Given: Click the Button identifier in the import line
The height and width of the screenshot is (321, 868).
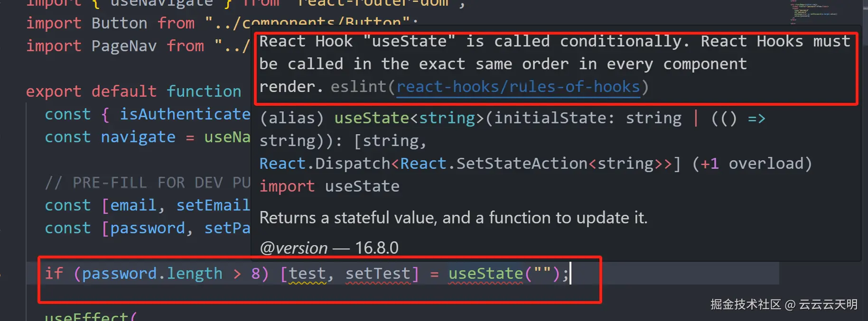Looking at the screenshot, I should click(119, 23).
